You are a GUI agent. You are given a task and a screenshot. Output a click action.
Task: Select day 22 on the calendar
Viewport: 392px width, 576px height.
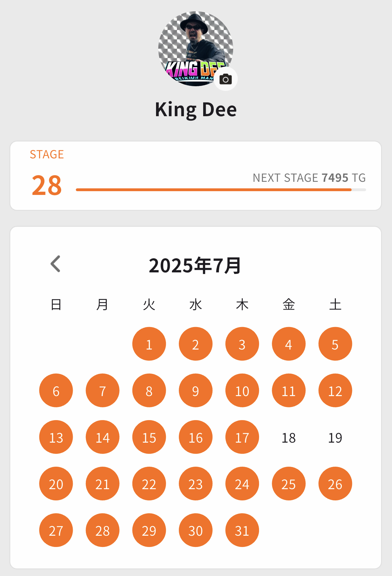[149, 484]
